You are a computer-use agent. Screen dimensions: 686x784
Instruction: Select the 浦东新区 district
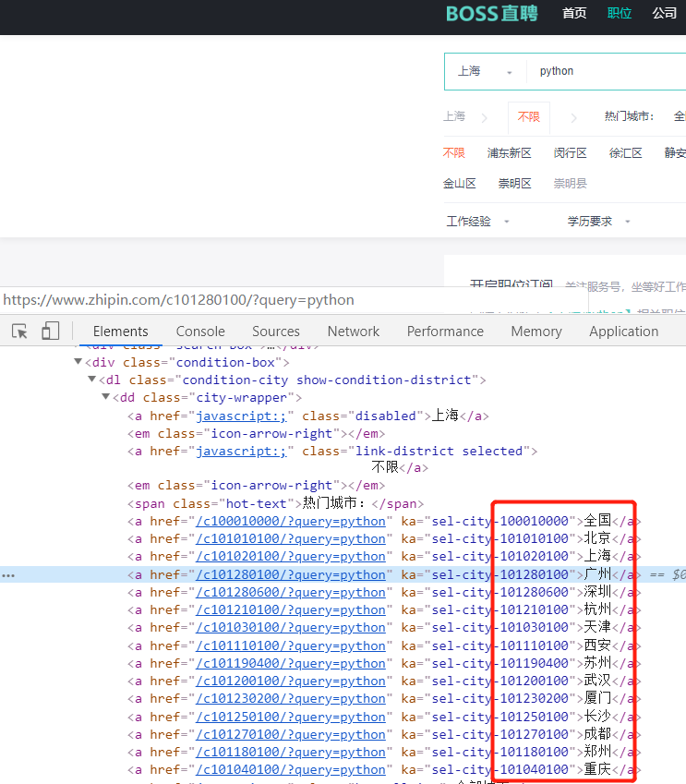509,153
